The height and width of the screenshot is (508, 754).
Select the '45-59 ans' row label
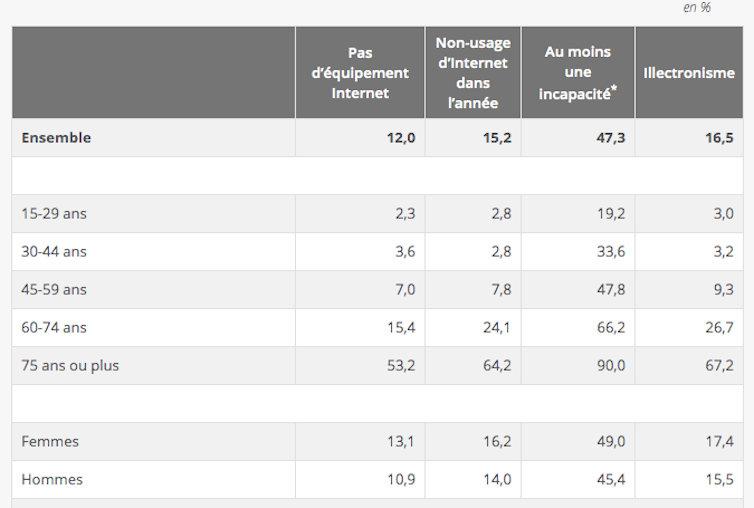(x=54, y=290)
